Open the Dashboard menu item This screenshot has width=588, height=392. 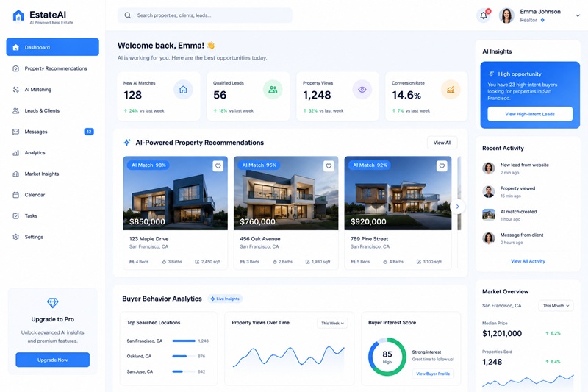(x=52, y=47)
